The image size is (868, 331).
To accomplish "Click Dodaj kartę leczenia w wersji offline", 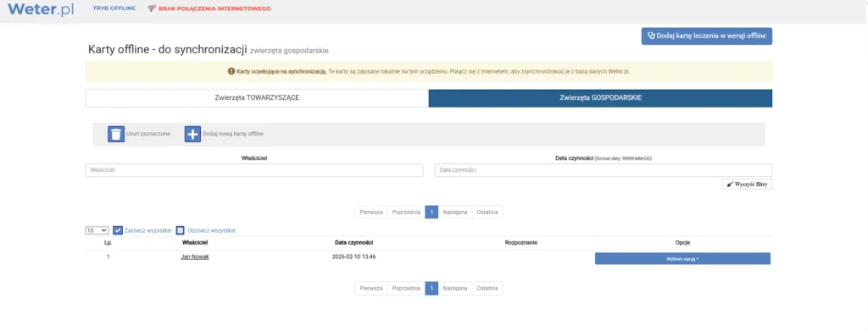I will pyautogui.click(x=707, y=36).
